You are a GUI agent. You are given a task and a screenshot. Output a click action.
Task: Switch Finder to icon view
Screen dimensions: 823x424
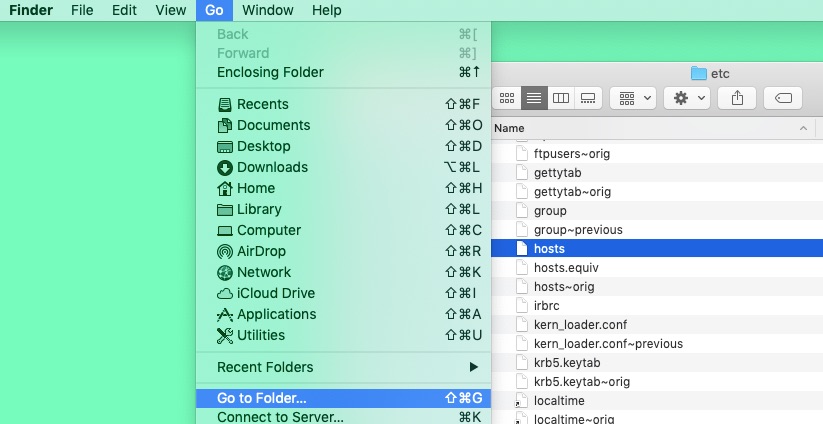pos(507,98)
